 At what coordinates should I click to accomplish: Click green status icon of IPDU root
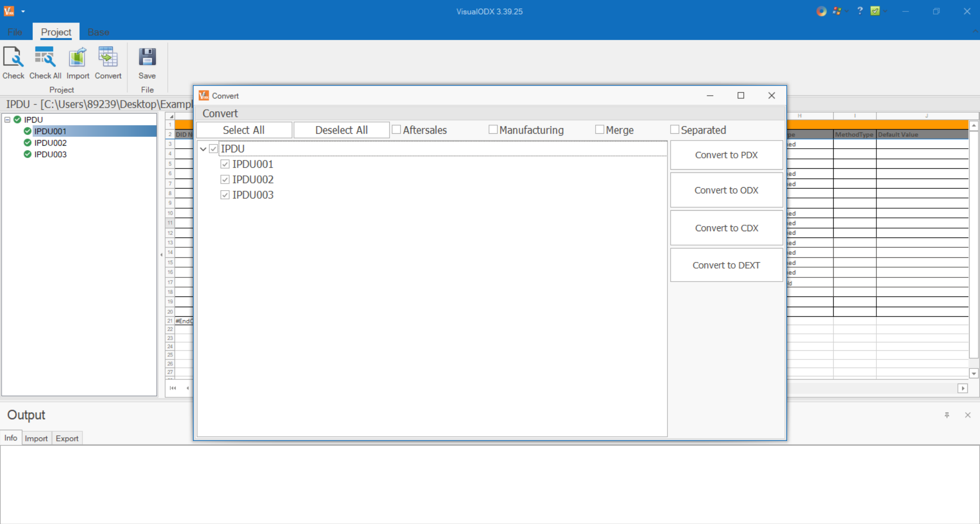[x=17, y=119]
